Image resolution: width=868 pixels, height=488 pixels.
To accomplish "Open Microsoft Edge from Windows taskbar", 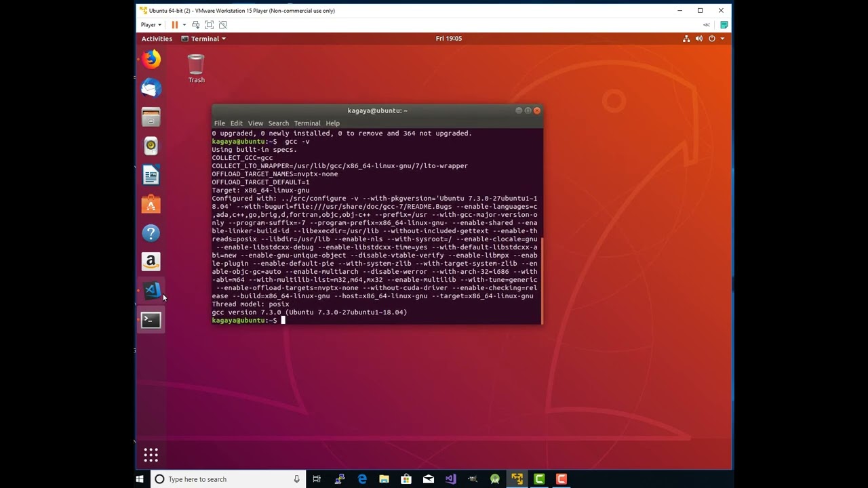I will coord(362,479).
